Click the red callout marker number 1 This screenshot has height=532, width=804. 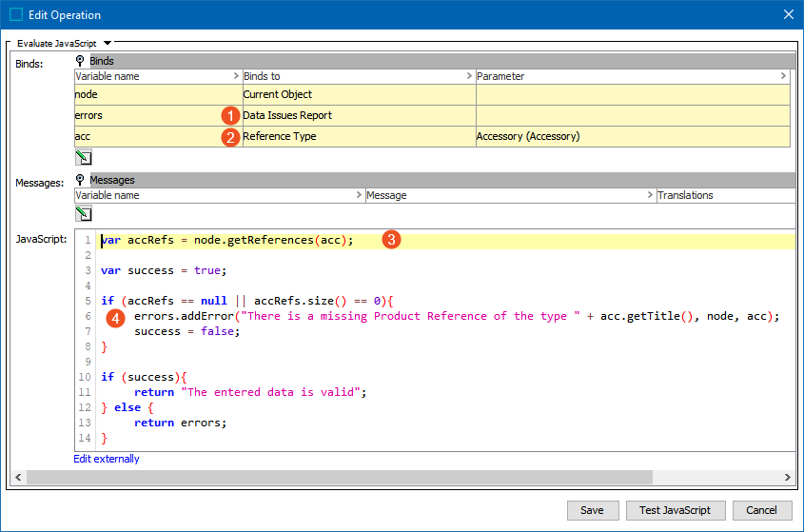[x=228, y=115]
